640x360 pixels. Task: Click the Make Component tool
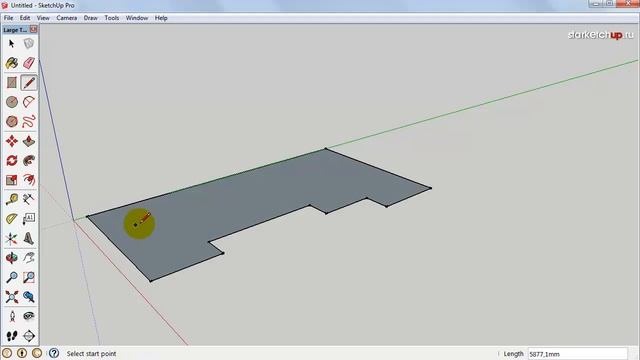point(29,43)
